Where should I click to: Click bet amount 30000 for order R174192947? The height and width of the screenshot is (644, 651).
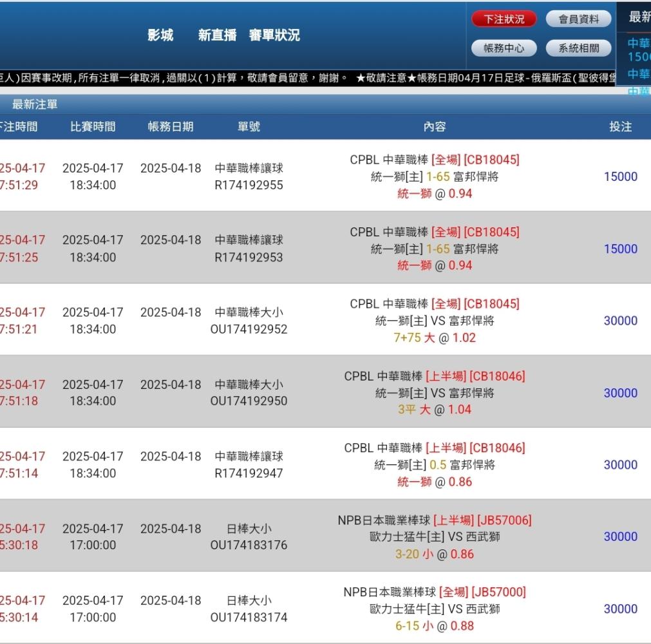(x=620, y=464)
